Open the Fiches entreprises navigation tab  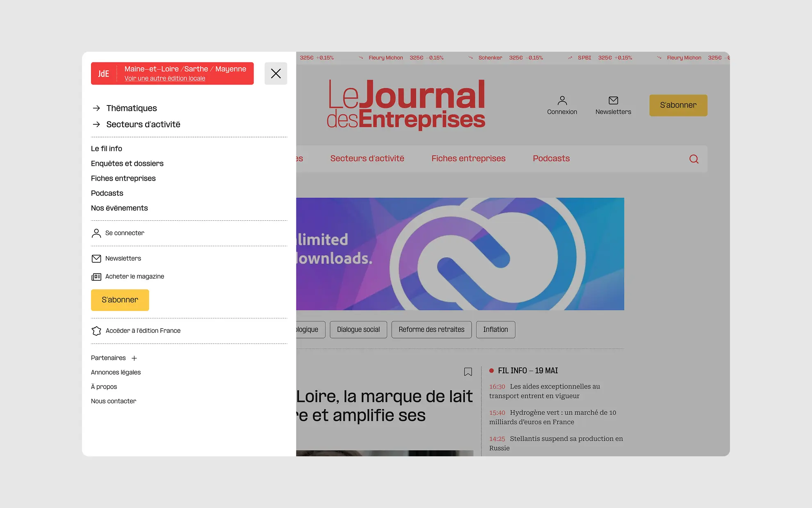[468, 158]
